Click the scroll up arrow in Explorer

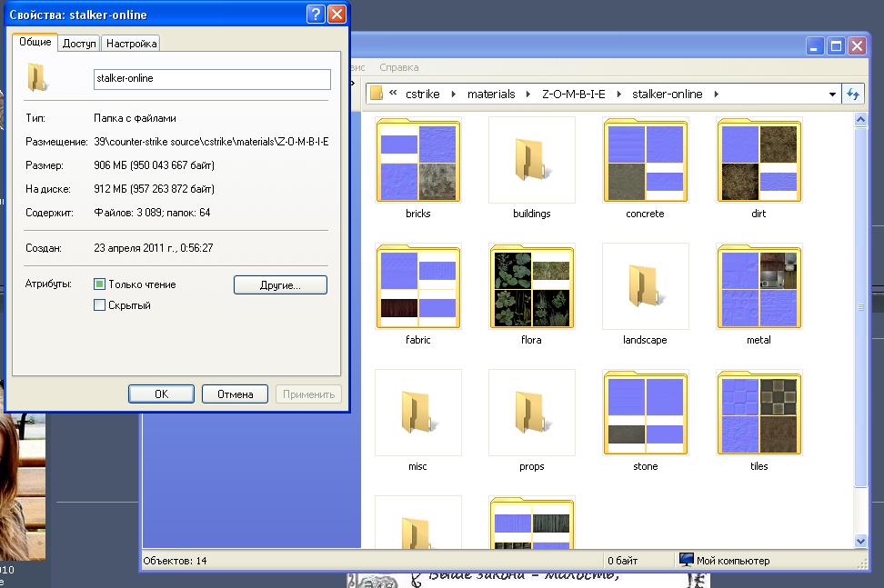[860, 119]
